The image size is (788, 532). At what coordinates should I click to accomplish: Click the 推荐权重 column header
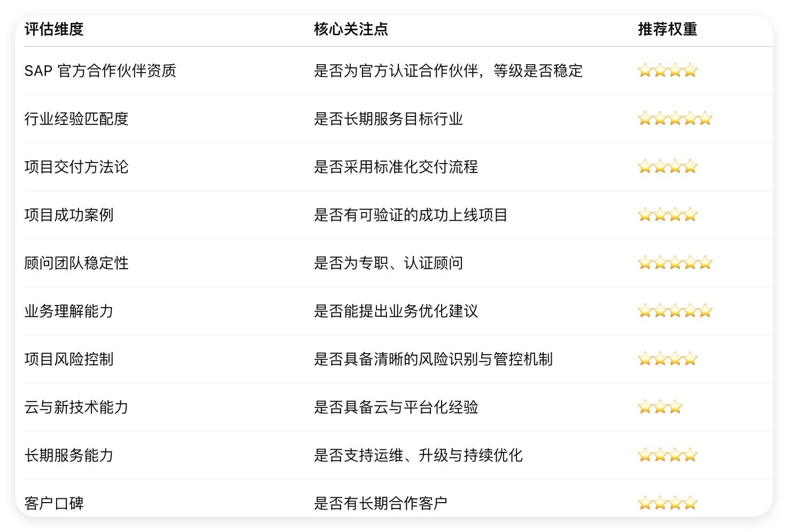667,29
